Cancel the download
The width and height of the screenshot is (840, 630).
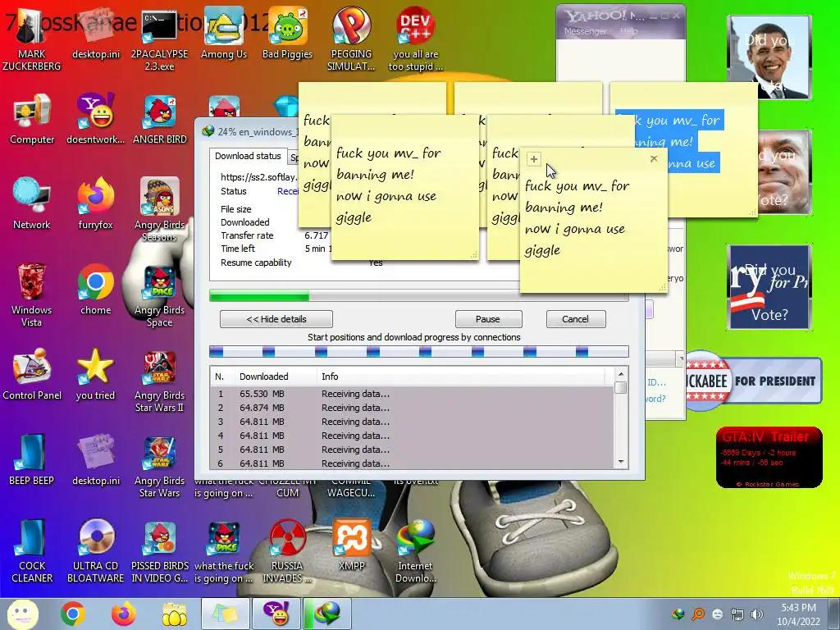pos(575,319)
